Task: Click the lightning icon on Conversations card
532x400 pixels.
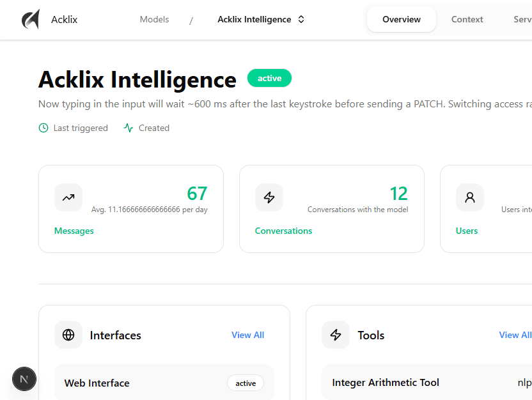Action: (269, 197)
